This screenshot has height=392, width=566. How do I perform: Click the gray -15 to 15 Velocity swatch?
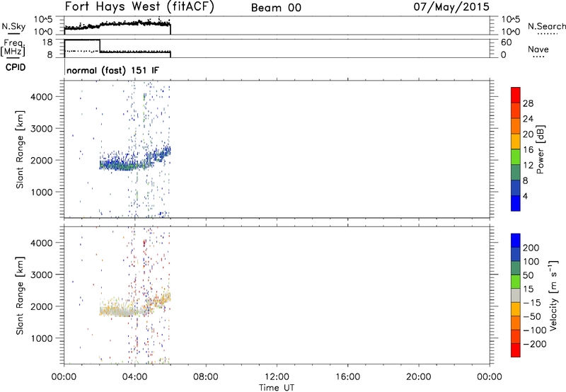point(516,295)
